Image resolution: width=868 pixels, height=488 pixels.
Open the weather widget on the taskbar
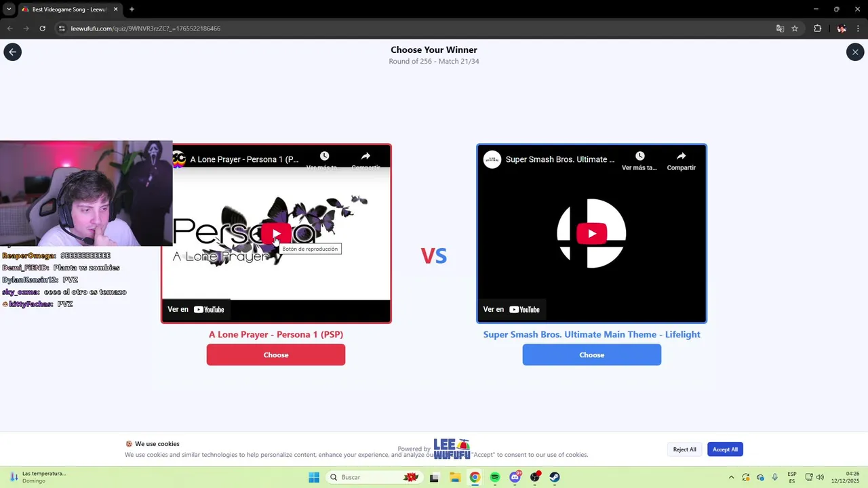pyautogui.click(x=38, y=477)
